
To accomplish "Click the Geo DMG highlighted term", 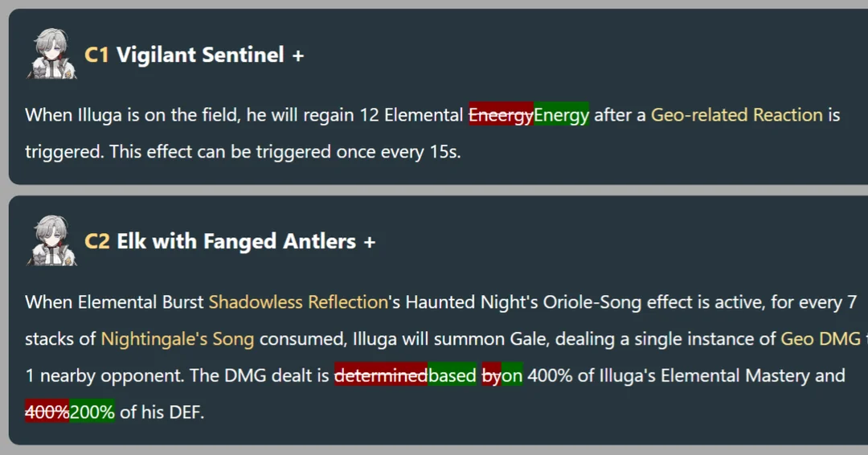I will coord(821,338).
